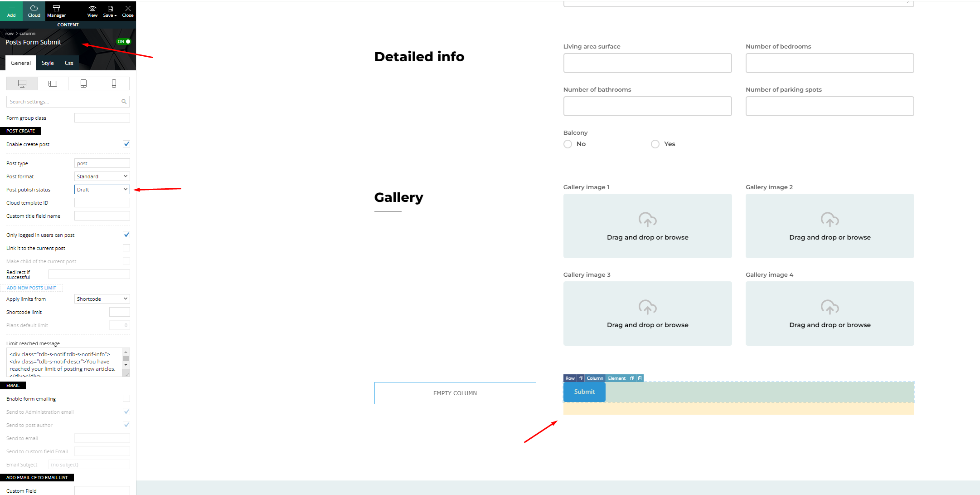Select Balcony Yes radio button
Image resolution: width=980 pixels, height=495 pixels.
(655, 144)
